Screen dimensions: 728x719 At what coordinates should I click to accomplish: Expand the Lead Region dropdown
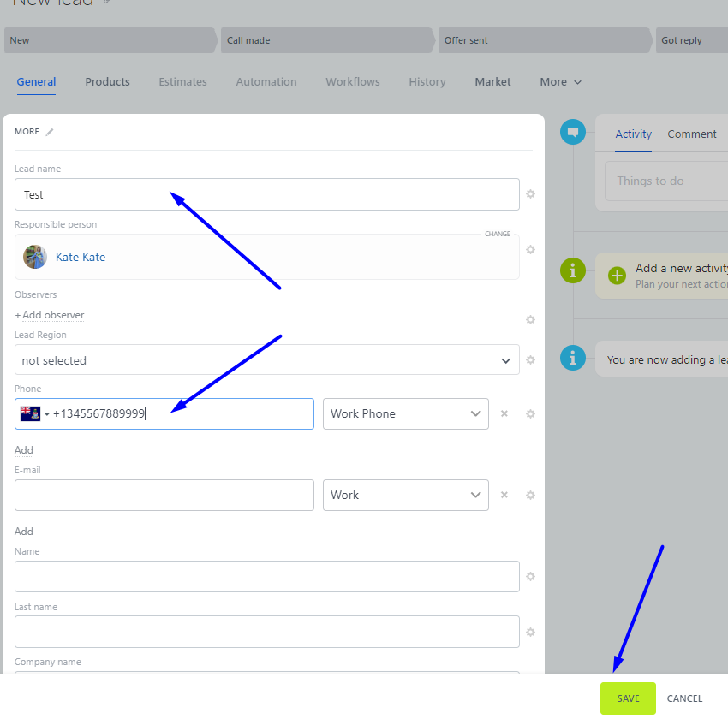(267, 360)
